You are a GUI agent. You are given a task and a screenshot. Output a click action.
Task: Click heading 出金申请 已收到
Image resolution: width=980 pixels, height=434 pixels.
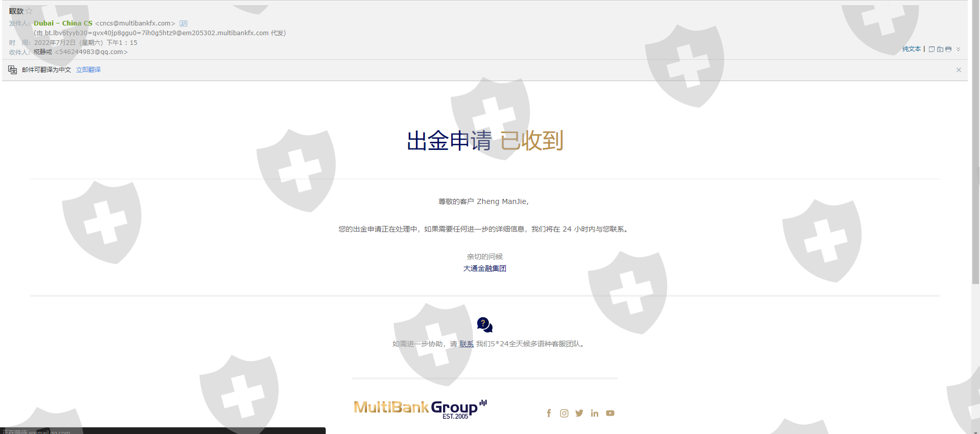[485, 141]
